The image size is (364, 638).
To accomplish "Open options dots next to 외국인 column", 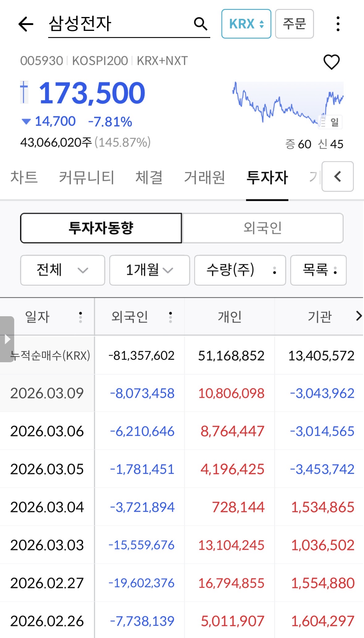I will 170,317.
